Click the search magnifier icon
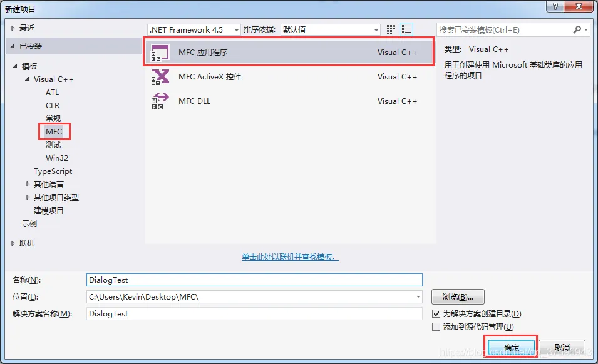The width and height of the screenshot is (598, 364). 577,29
